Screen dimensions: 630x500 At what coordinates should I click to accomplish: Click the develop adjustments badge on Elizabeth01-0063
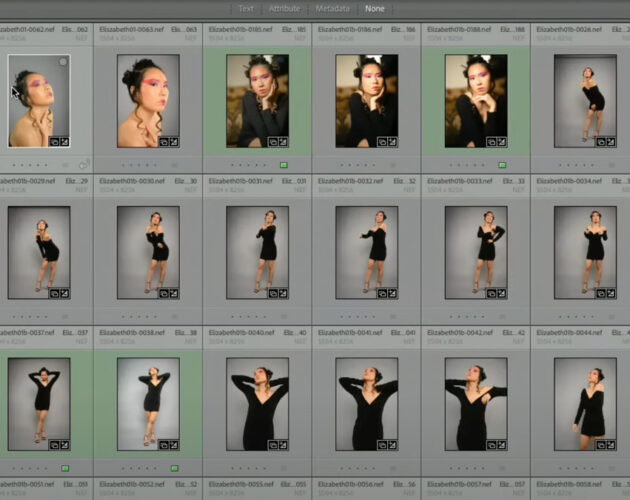[x=174, y=142]
